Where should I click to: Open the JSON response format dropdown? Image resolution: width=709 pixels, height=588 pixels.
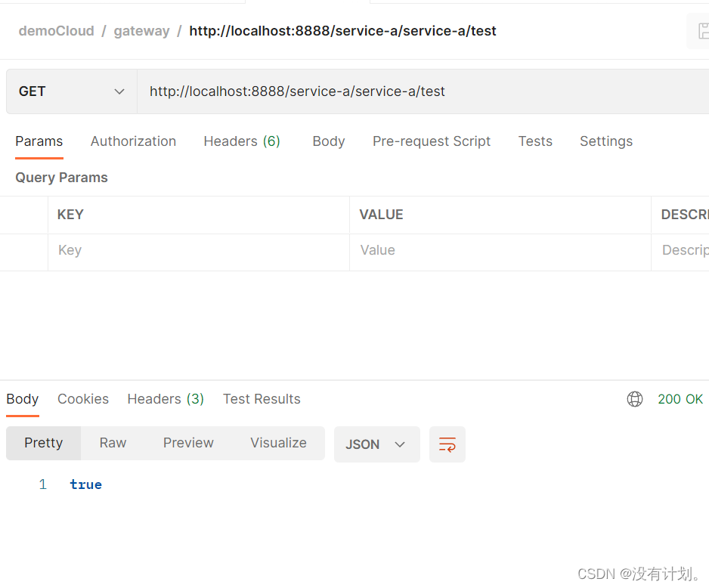[x=376, y=444]
